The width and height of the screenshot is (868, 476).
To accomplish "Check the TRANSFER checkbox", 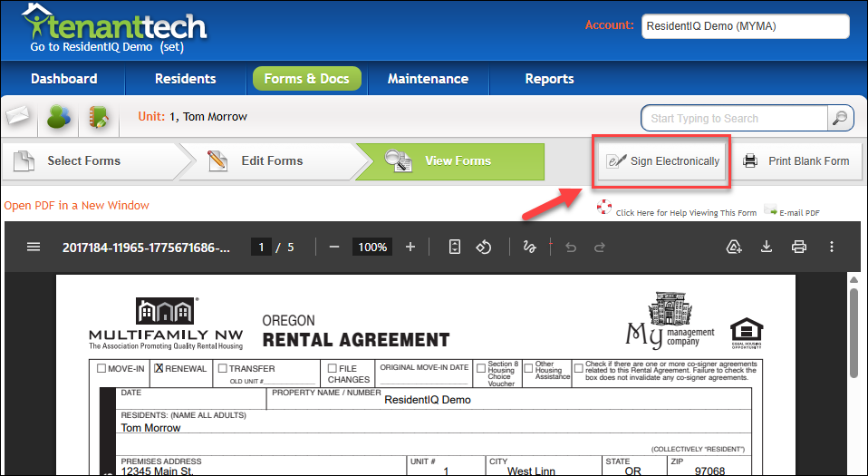I will pos(223,368).
